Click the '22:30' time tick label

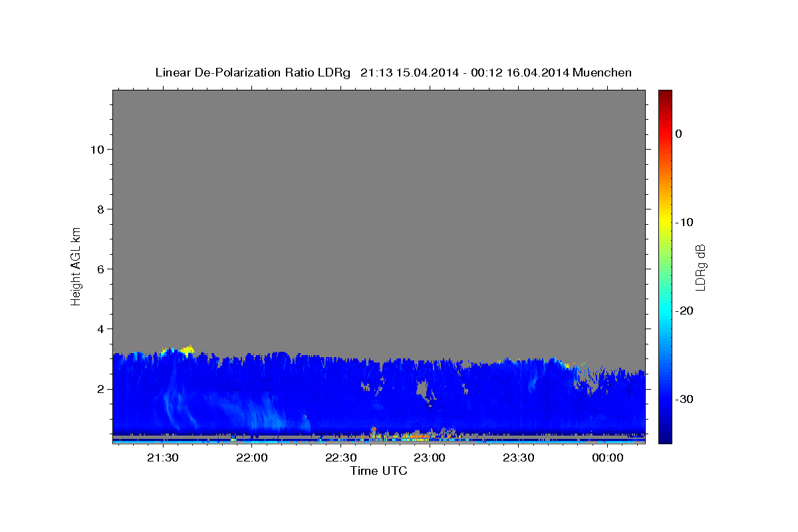tap(340, 458)
